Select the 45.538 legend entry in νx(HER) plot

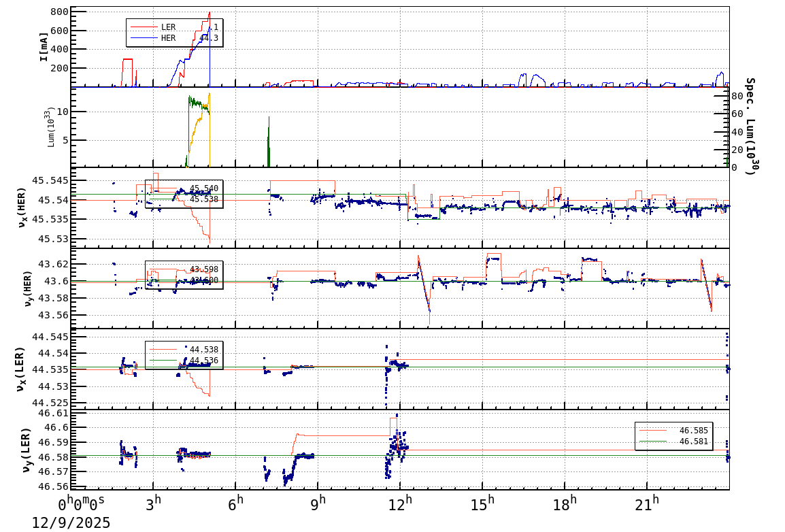(203, 199)
